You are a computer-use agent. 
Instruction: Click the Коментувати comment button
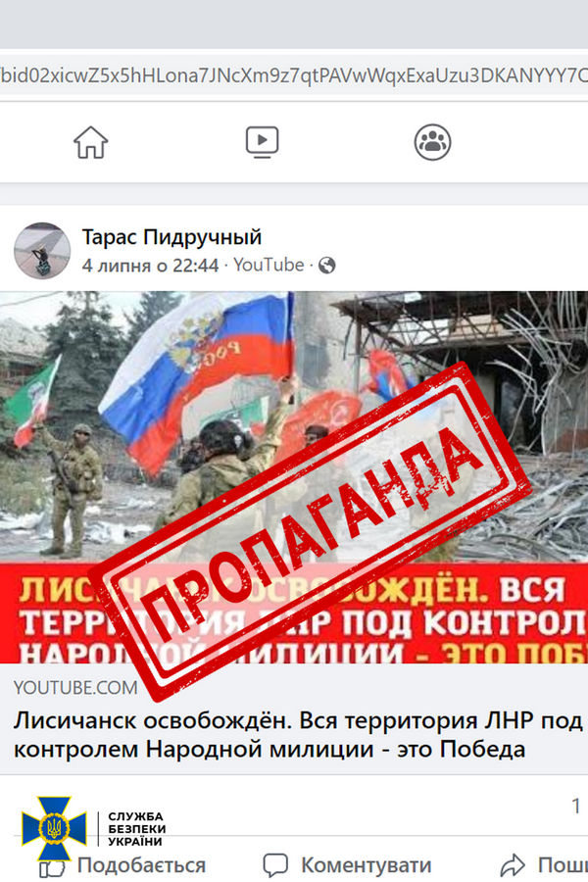point(347,864)
